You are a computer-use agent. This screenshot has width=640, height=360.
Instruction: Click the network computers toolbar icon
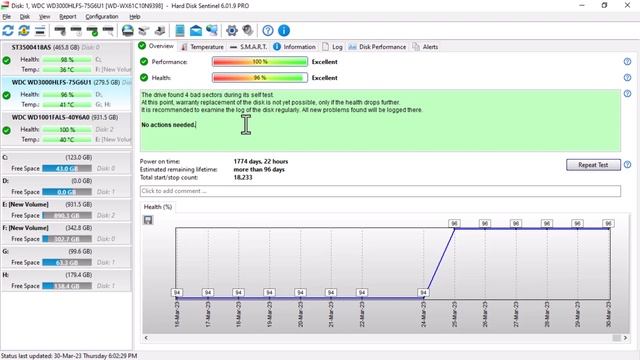click(212, 31)
